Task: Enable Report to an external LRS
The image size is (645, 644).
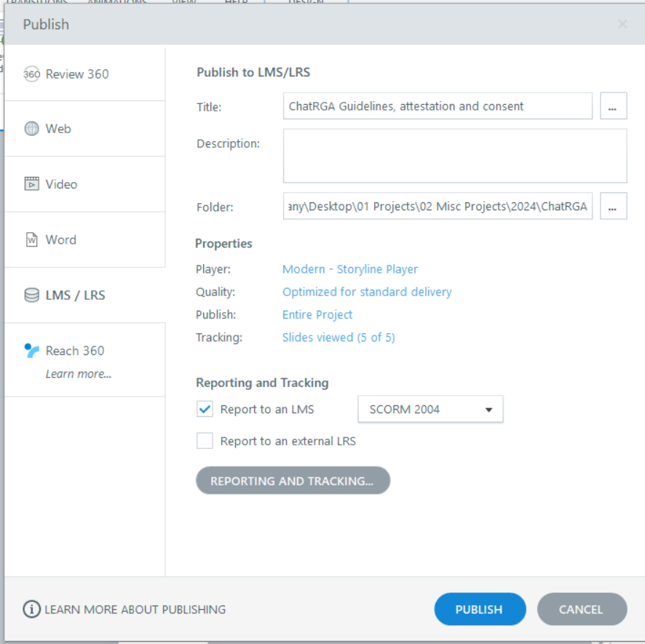Action: (x=205, y=441)
